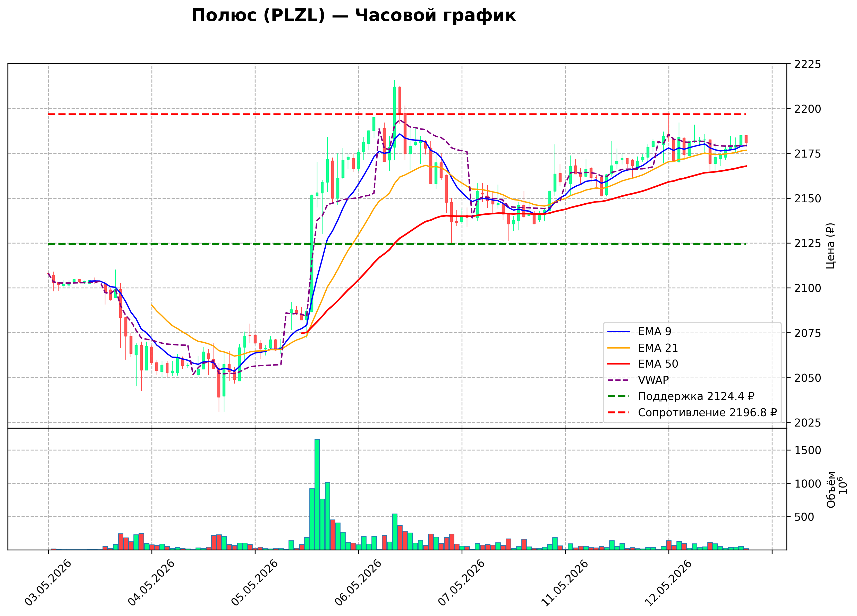Click the 1000 volume axis tick label

click(808, 484)
